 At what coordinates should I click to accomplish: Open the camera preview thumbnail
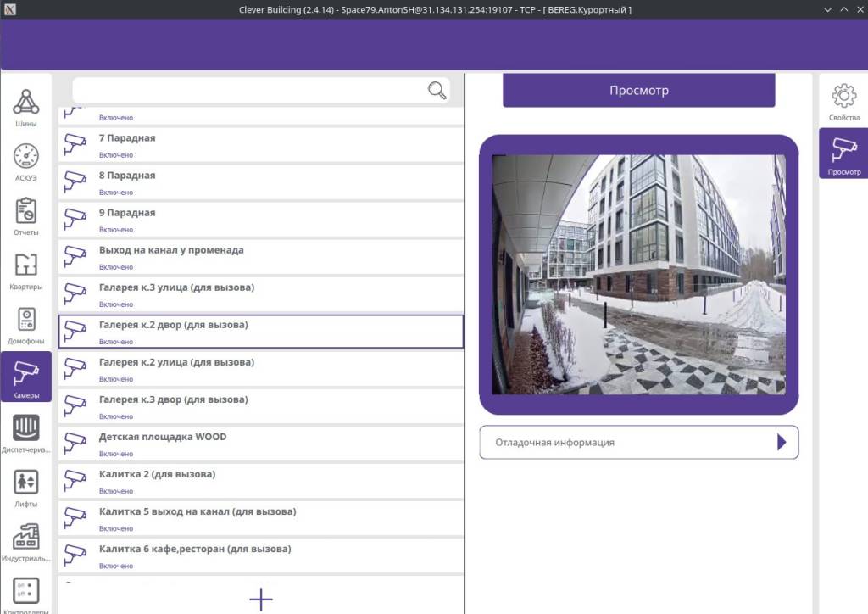click(x=638, y=273)
